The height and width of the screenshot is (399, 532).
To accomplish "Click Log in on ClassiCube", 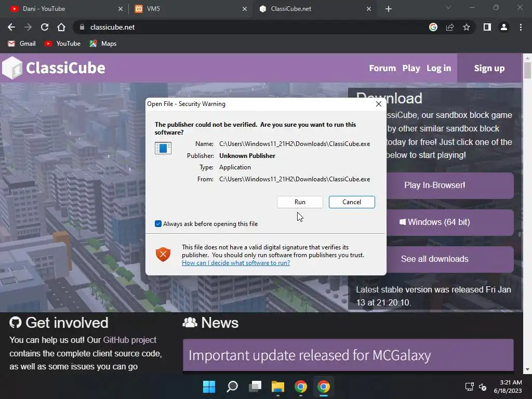I will point(438,68).
